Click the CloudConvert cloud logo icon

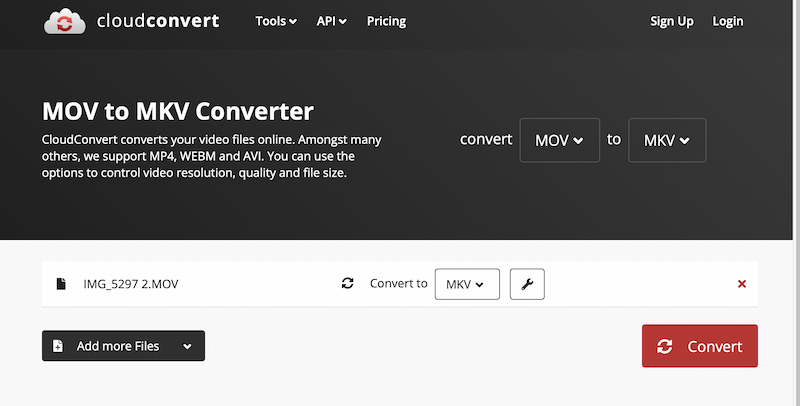(65, 21)
